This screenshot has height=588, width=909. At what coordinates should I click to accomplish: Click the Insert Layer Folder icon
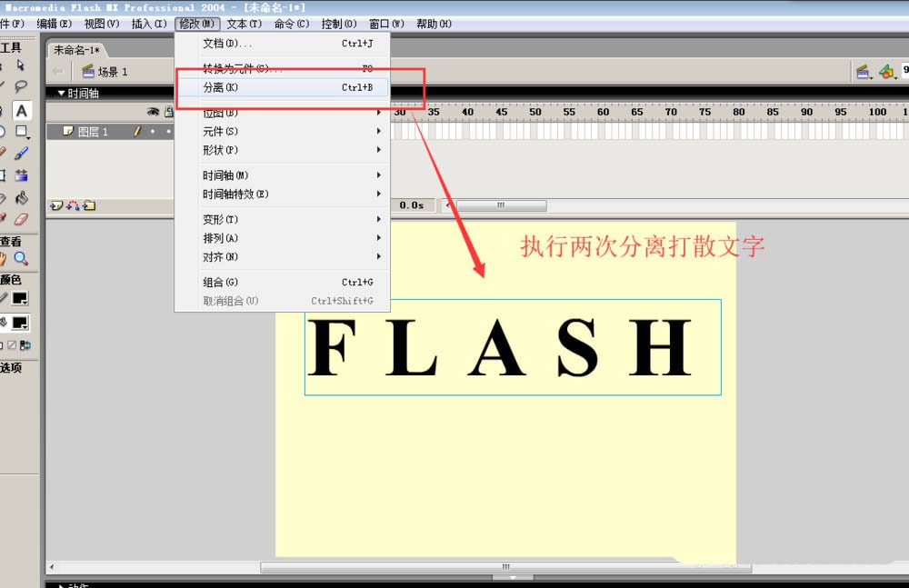tap(89, 205)
